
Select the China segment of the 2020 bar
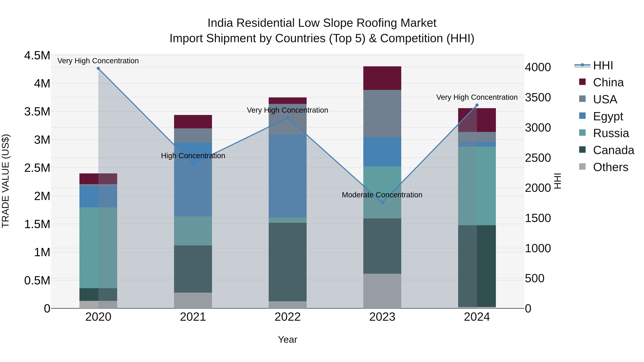coord(98,179)
